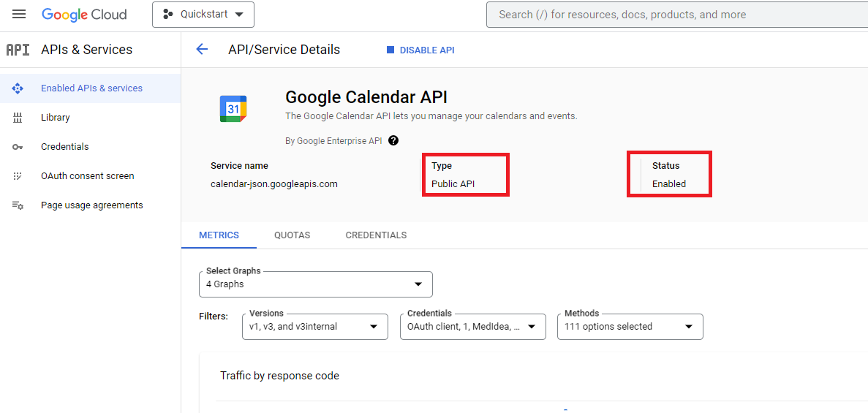Go back using the left arrow

202,50
